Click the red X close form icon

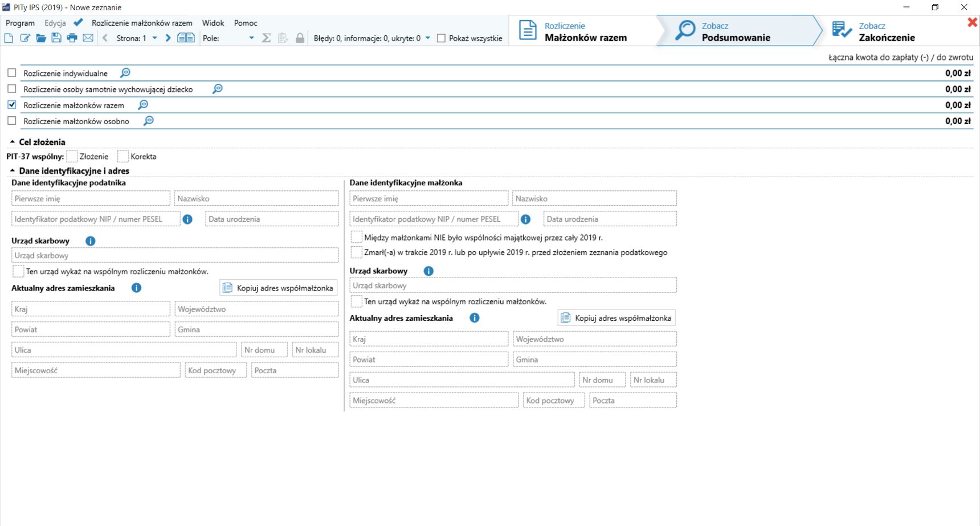click(972, 22)
